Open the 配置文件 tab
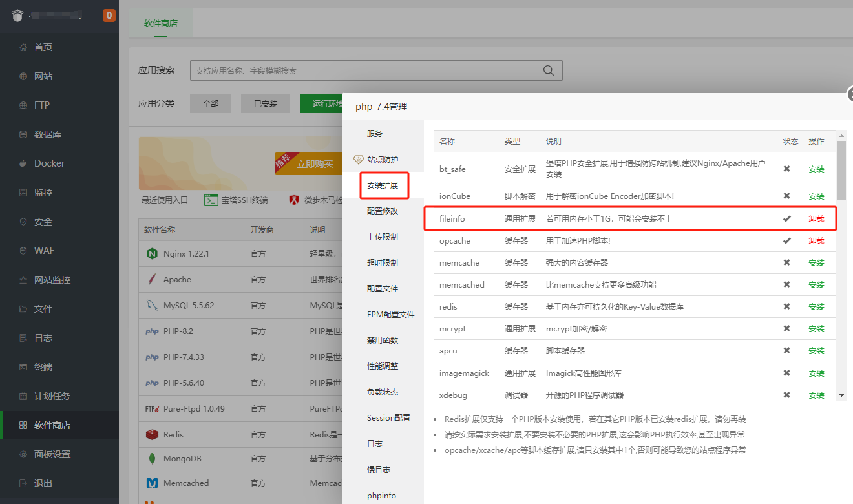 [383, 289]
